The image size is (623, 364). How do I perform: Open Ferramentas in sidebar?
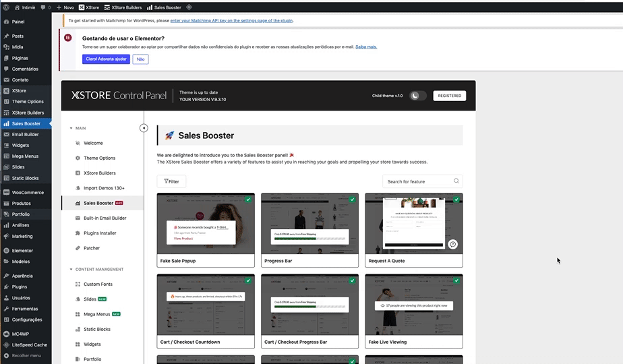tap(26, 309)
